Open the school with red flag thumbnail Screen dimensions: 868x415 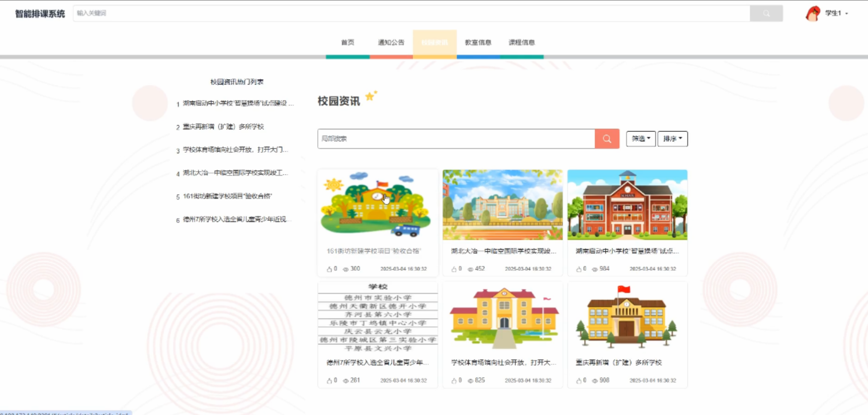(627, 317)
